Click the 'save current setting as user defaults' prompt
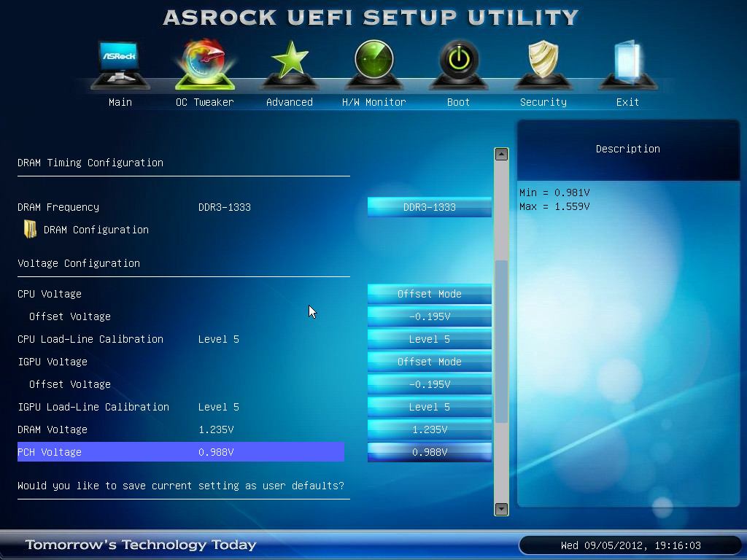Viewport: 747px width, 560px height. 181,486
